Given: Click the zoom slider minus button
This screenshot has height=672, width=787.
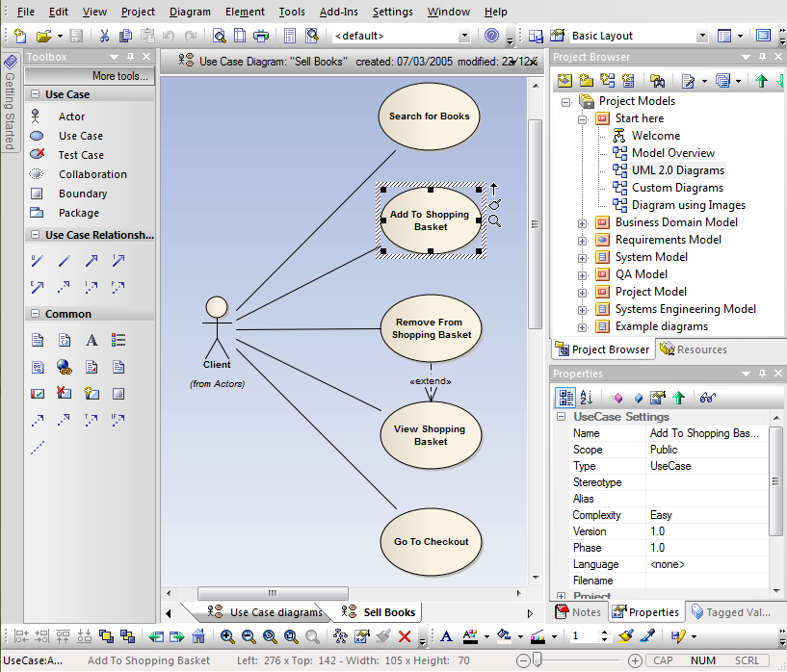Looking at the screenshot, I should [x=523, y=661].
